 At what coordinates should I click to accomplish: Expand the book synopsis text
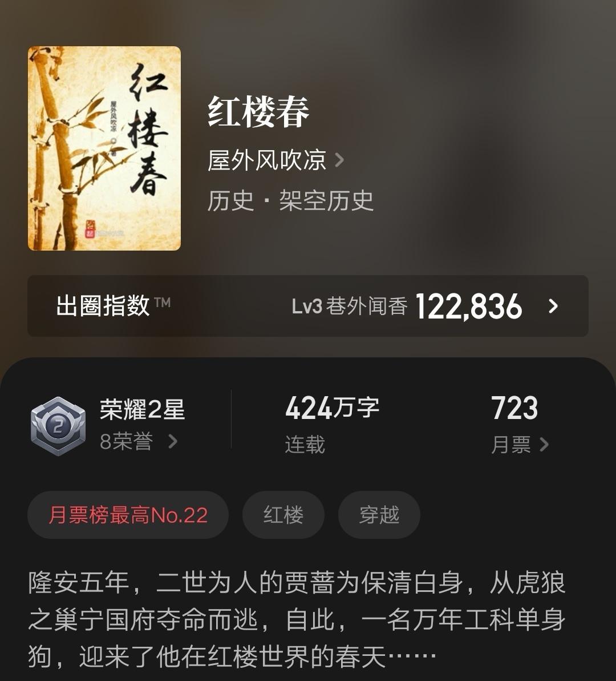point(297,620)
